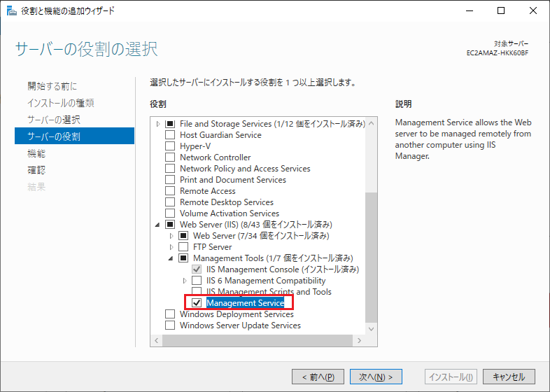Screen dimensions: 550x392
Task: Toggle File and Storage Services checkbox
Action: pos(170,123)
